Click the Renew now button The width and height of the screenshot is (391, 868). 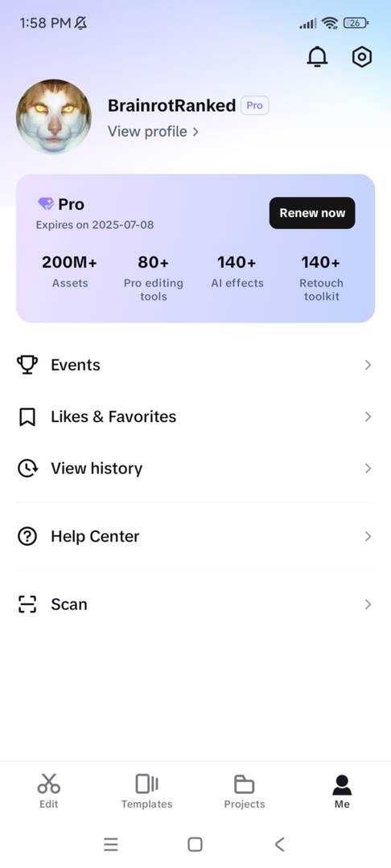pyautogui.click(x=312, y=213)
